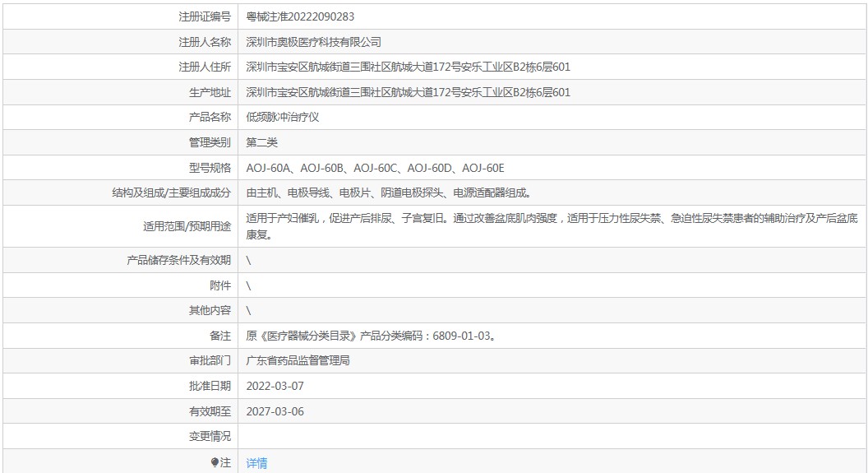Select the 生产地址 address value
The height and width of the screenshot is (473, 868).
click(x=408, y=92)
